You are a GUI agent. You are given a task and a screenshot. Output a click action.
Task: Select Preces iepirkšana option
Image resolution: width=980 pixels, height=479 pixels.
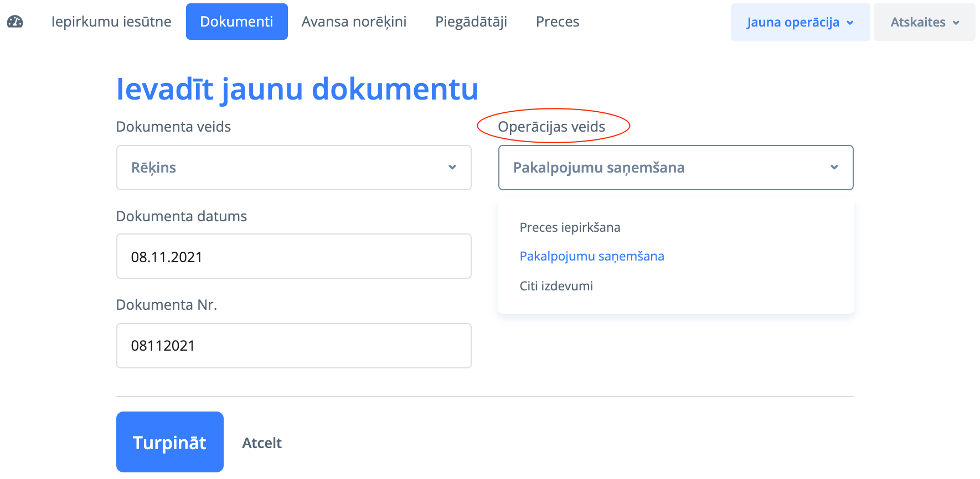tap(570, 227)
